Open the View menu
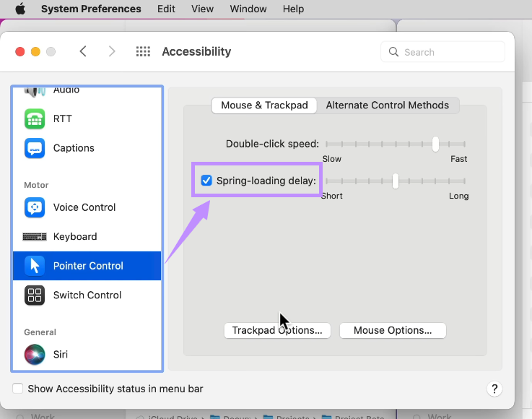The width and height of the screenshot is (532, 419). [x=202, y=9]
